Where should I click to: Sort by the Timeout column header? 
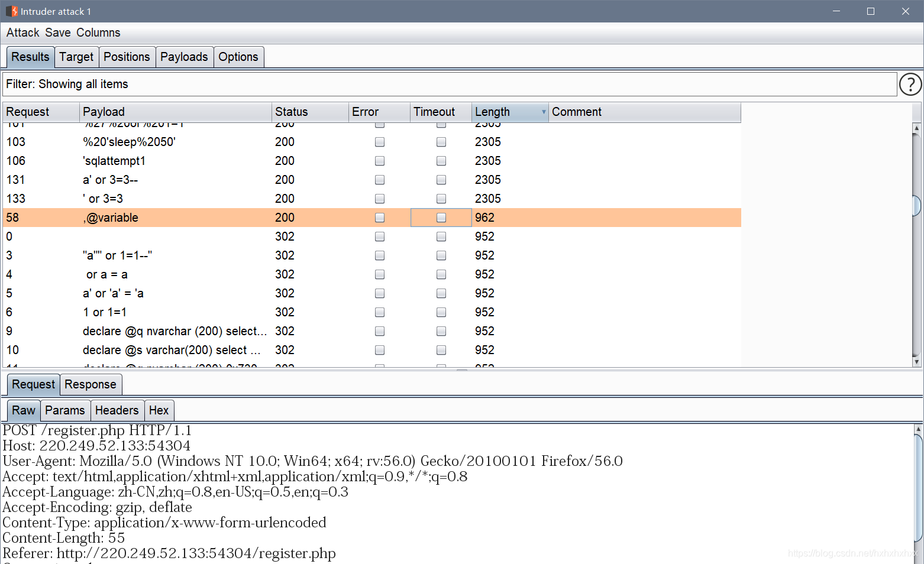(x=441, y=112)
